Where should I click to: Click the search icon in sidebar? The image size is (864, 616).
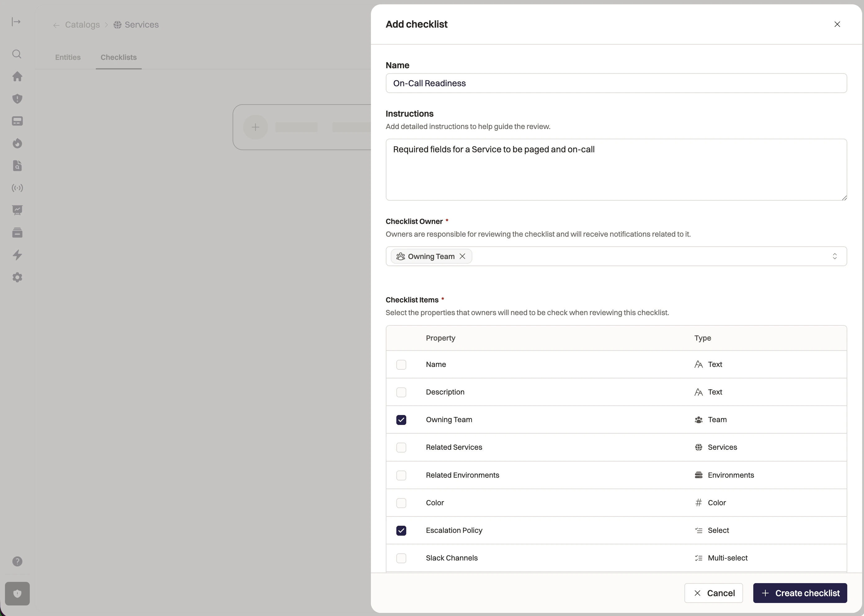[17, 54]
